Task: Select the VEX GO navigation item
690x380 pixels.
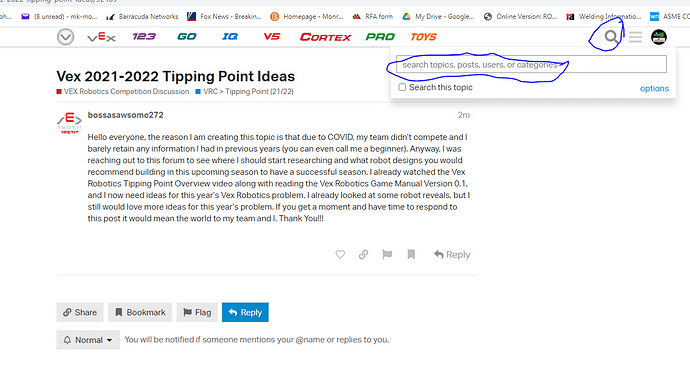Action: [x=187, y=37]
